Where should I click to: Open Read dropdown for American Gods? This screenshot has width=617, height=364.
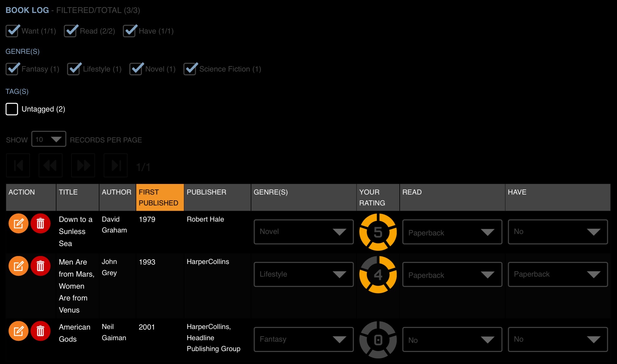(x=452, y=339)
